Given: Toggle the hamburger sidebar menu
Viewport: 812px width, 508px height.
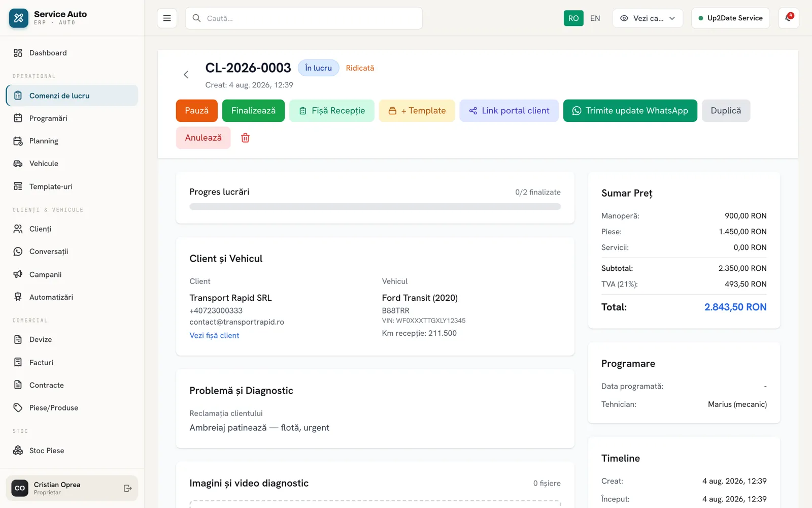Looking at the screenshot, I should point(167,18).
